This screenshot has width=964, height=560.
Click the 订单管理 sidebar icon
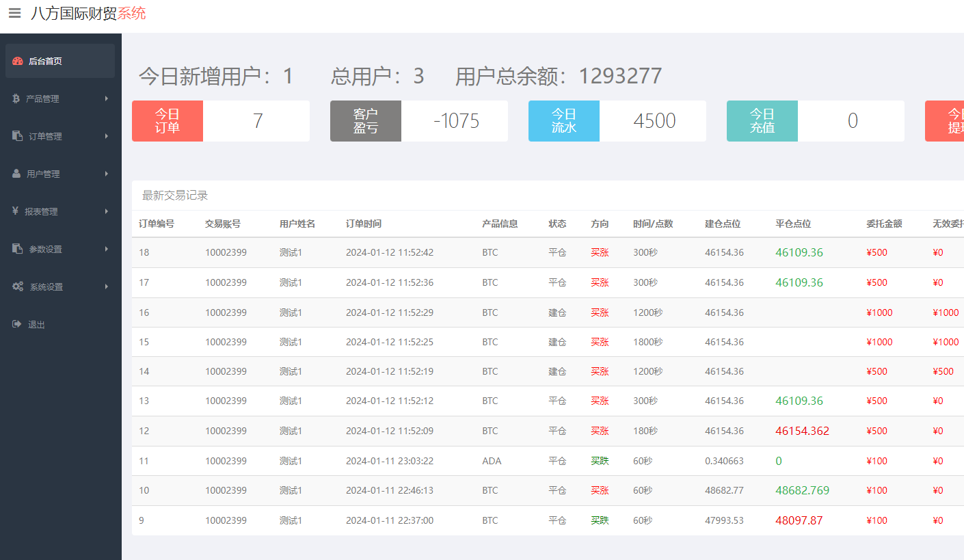click(x=18, y=136)
